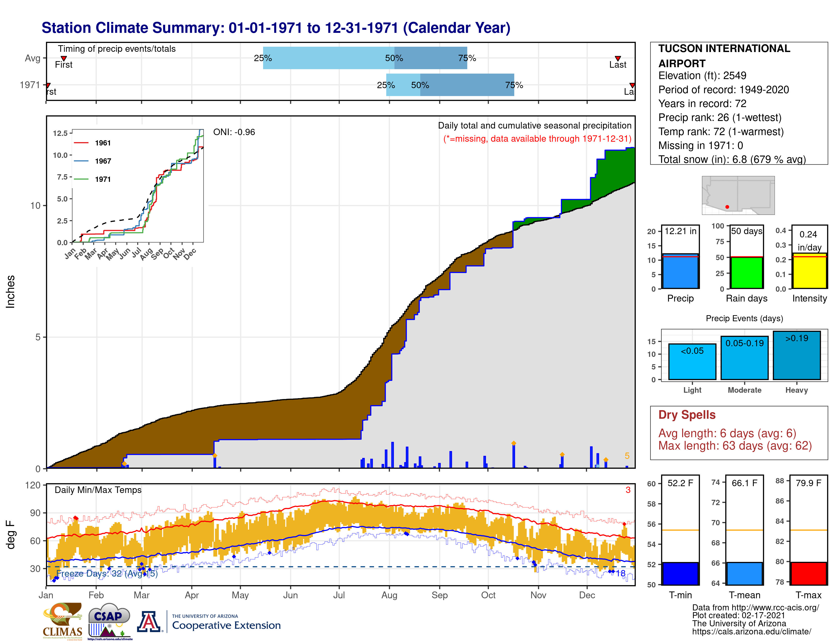Click the Temp rank: 72 line
The image size is (834, 644).
[x=721, y=132]
